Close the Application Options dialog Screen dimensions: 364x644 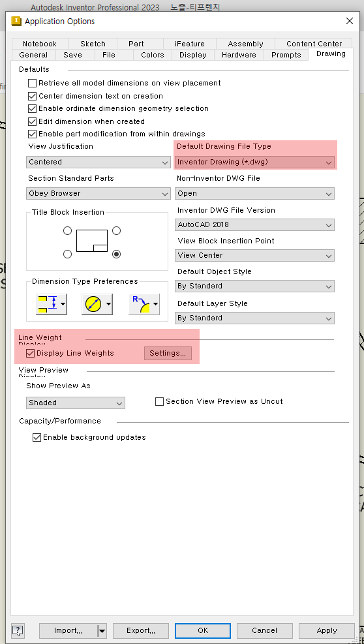tap(349, 21)
